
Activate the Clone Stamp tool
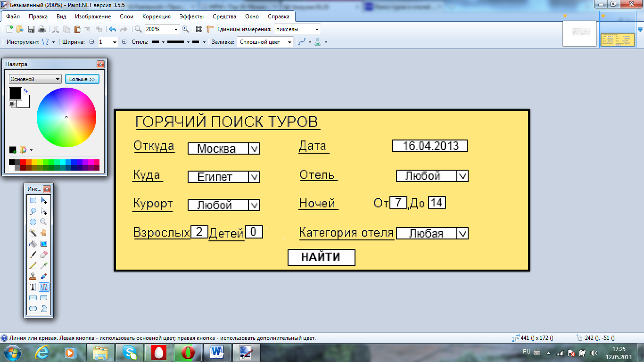pyautogui.click(x=33, y=276)
